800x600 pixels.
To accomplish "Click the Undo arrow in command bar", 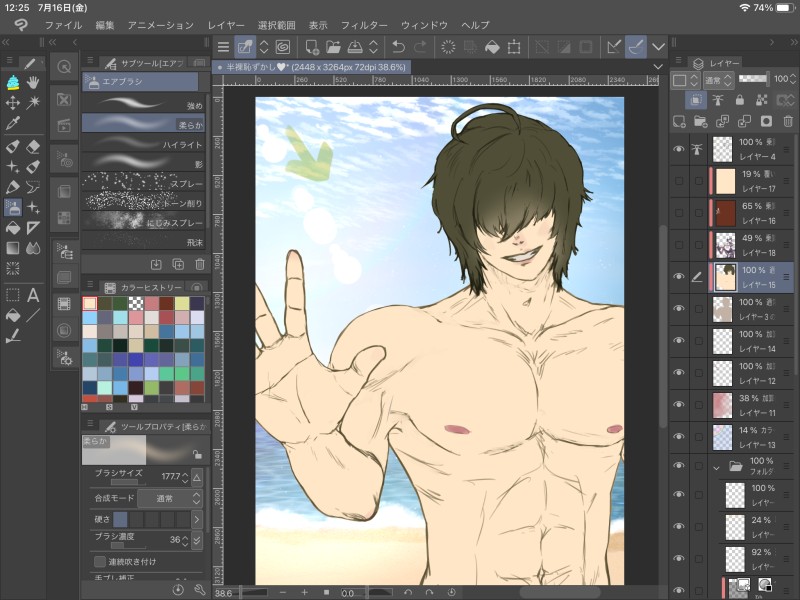I will pyautogui.click(x=398, y=47).
